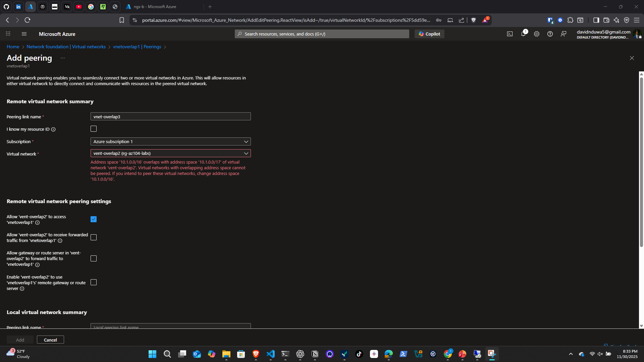
Task: Open browser main menu hamburger
Action: [x=636, y=20]
